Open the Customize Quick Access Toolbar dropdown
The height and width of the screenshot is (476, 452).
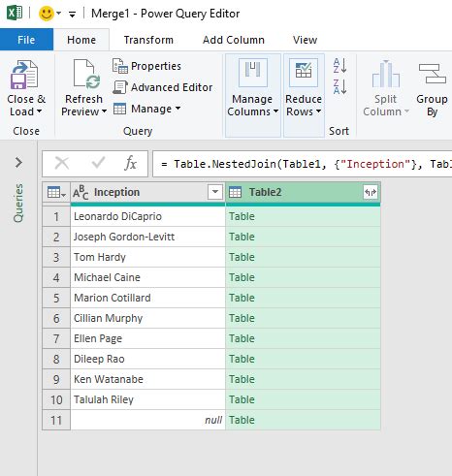72,14
